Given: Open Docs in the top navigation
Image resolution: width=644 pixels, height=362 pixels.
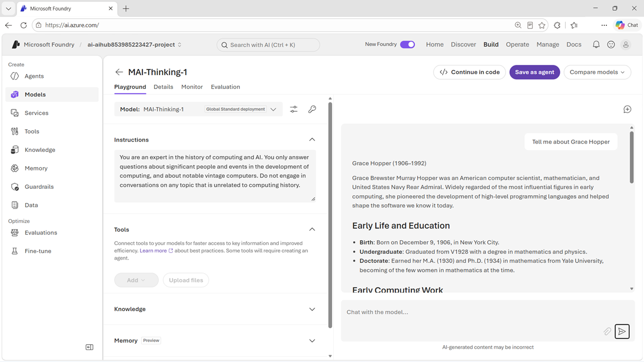Looking at the screenshot, I should (x=574, y=45).
